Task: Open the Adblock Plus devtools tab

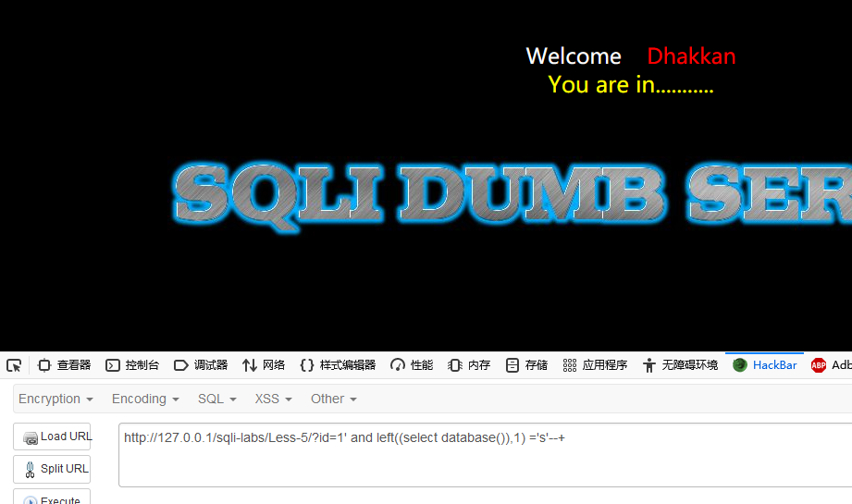Action: 831,365
